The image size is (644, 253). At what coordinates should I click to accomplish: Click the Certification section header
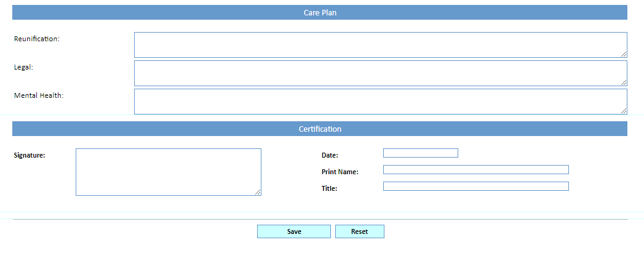(320, 129)
